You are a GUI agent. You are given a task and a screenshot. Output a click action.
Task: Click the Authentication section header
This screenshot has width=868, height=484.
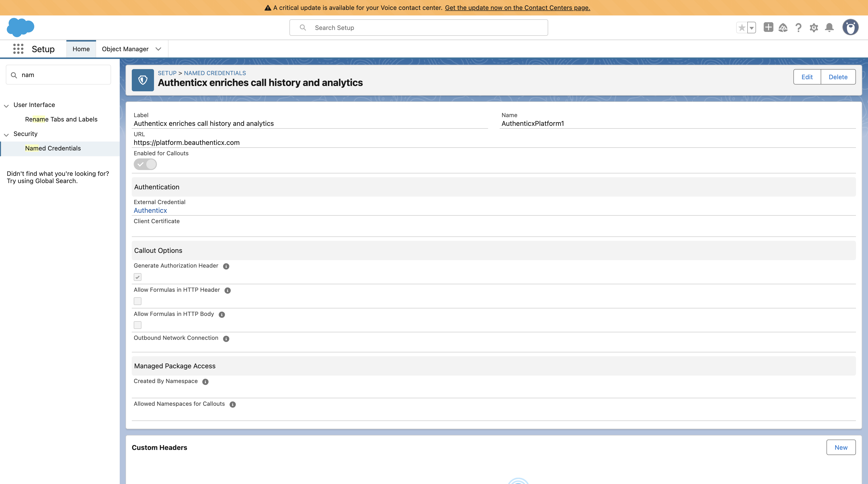point(494,187)
